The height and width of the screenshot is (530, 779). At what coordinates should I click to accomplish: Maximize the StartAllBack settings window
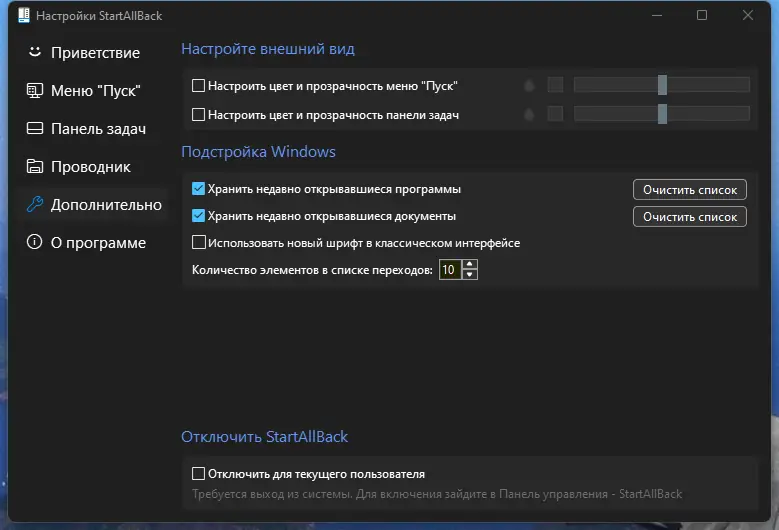[701, 15]
